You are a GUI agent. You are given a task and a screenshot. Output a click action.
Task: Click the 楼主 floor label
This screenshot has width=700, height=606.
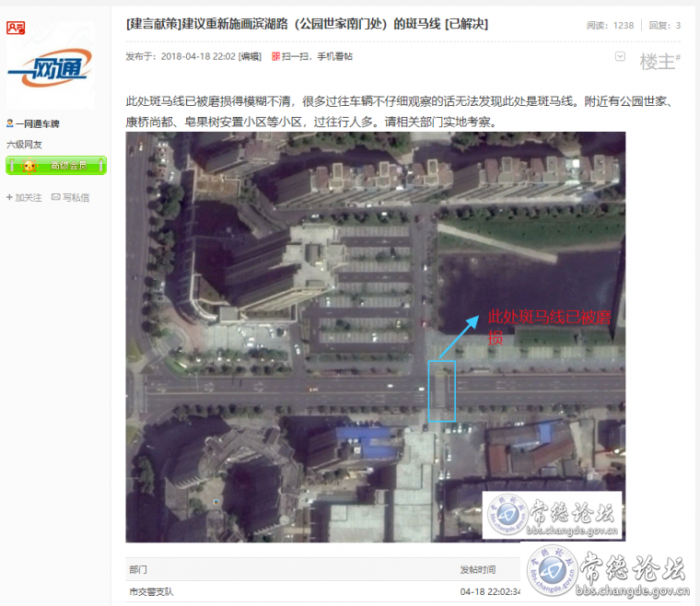tap(659, 61)
